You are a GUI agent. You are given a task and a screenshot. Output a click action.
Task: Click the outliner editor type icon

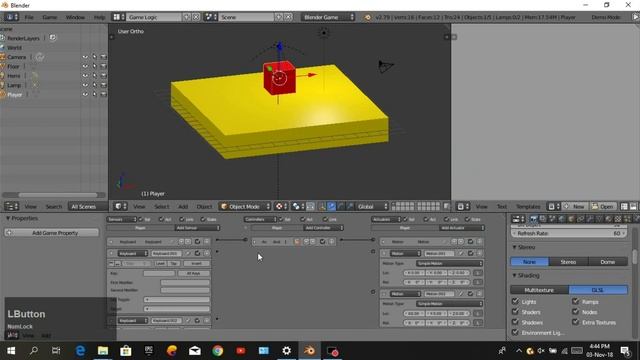[x=11, y=207]
